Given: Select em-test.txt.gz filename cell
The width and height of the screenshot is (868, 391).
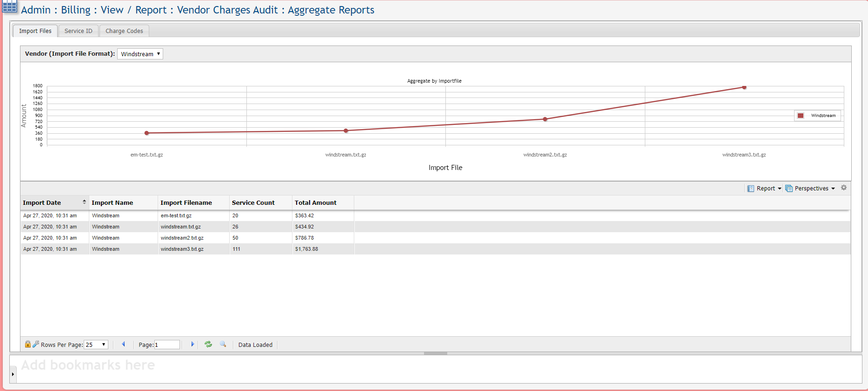Looking at the screenshot, I should click(193, 215).
